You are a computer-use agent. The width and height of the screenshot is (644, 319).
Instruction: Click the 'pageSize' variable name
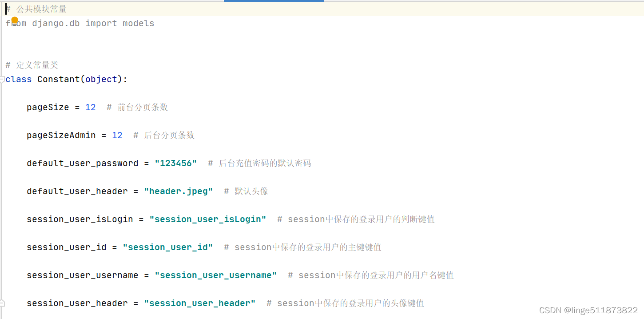pos(48,108)
